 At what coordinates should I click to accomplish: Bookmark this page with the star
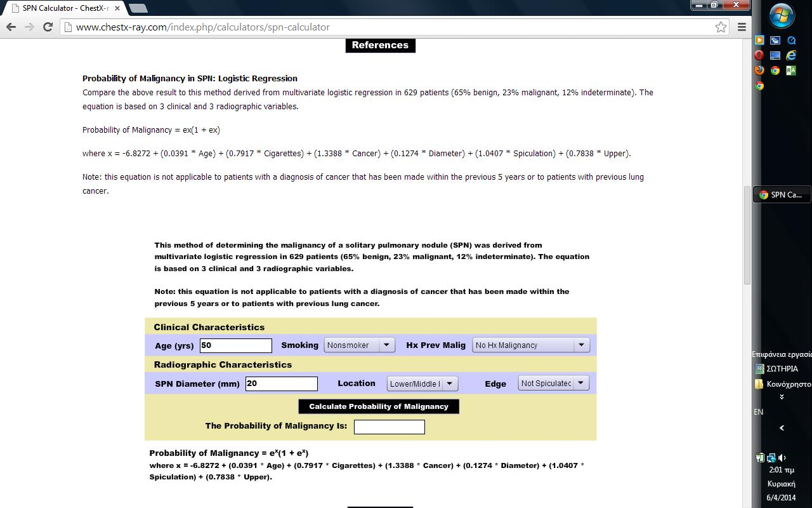pos(721,27)
